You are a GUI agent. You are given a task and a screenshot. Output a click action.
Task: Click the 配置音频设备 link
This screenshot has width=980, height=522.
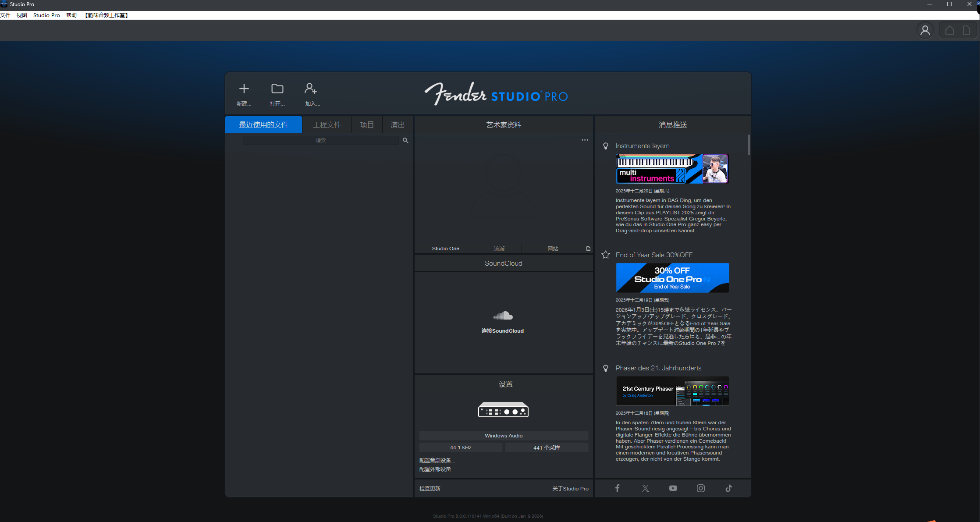437,460
